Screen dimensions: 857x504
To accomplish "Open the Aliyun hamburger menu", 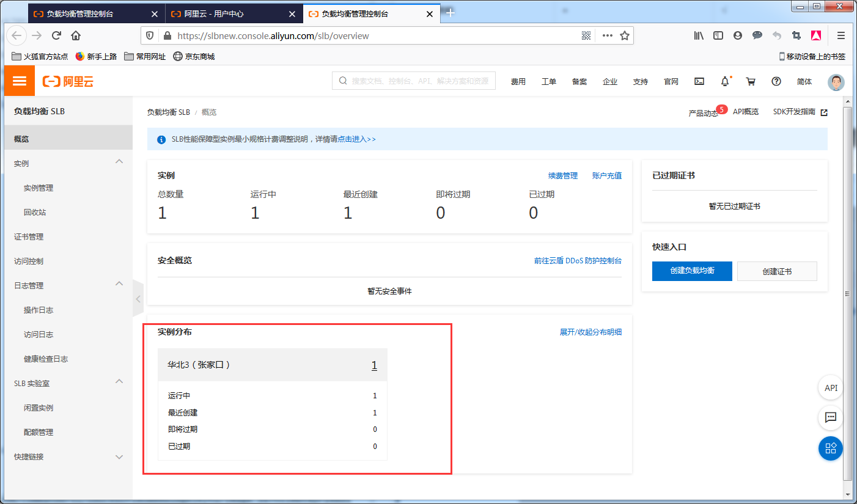I will tap(20, 81).
